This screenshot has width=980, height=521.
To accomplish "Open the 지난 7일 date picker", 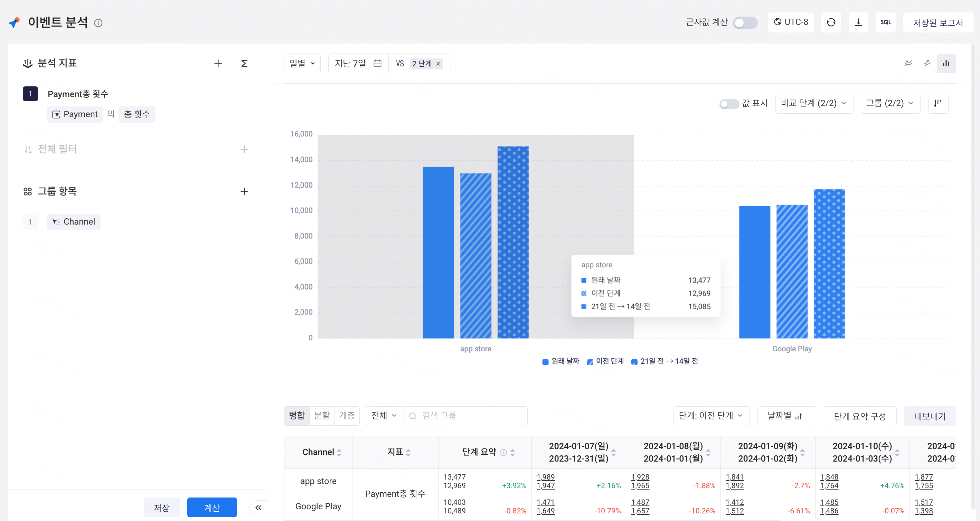I will click(358, 64).
